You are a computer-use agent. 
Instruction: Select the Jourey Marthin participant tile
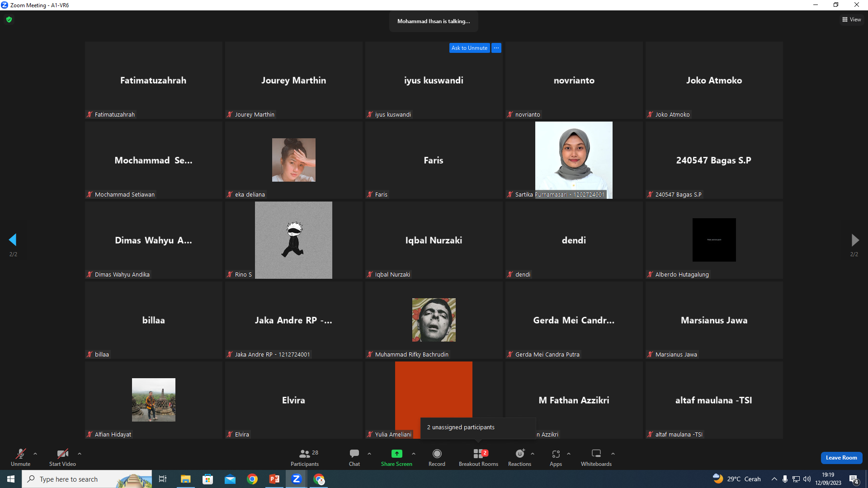pyautogui.click(x=294, y=80)
